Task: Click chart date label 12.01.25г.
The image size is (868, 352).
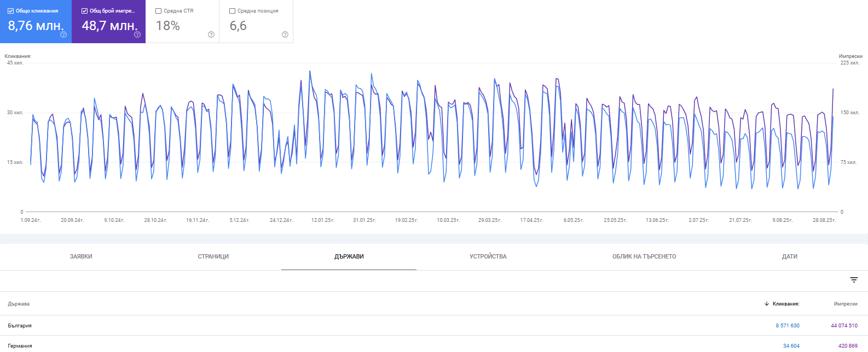Action: point(323,220)
